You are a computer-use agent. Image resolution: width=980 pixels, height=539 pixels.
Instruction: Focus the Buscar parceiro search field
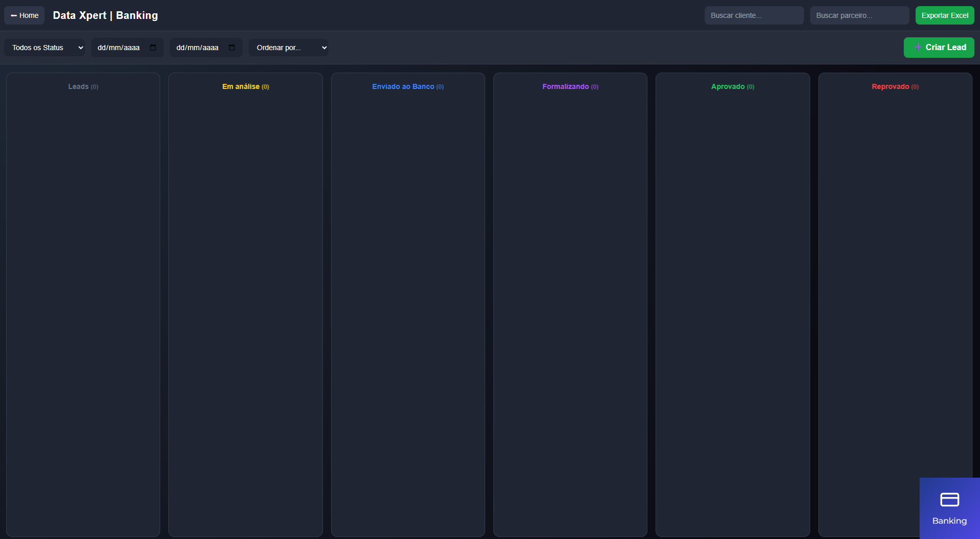point(859,15)
